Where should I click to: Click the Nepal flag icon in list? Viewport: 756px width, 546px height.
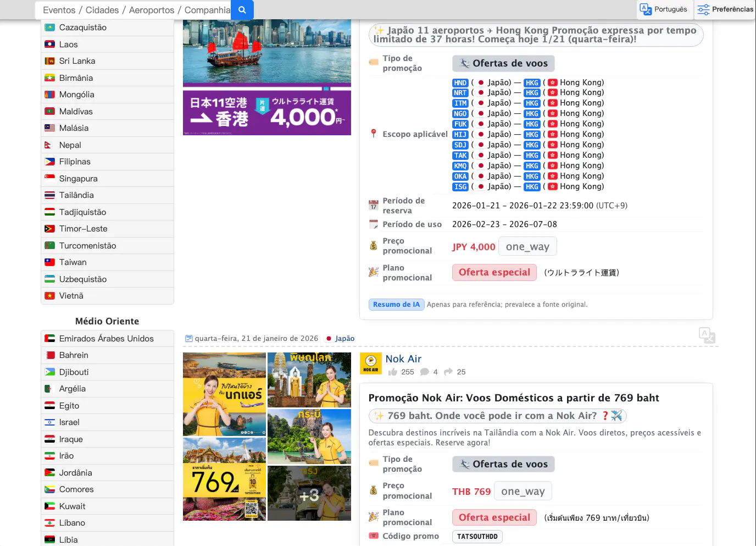(x=49, y=145)
